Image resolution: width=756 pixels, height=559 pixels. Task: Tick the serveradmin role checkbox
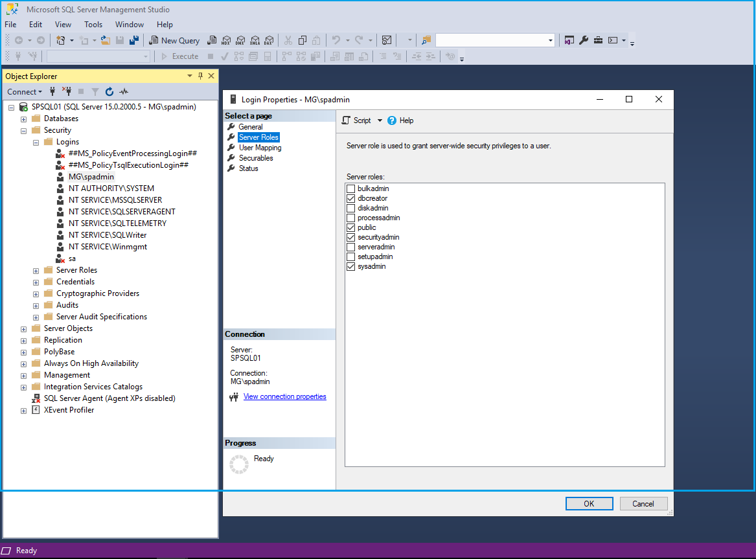(351, 247)
